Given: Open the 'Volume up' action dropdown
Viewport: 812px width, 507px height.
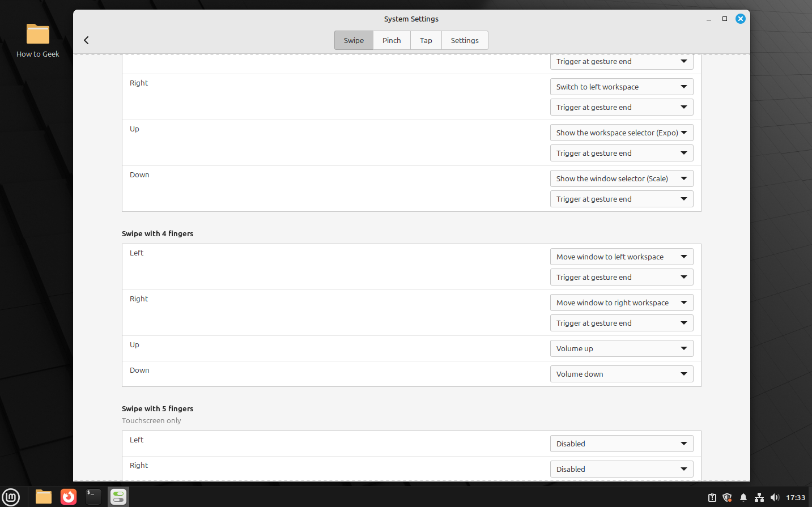Looking at the screenshot, I should pos(621,348).
